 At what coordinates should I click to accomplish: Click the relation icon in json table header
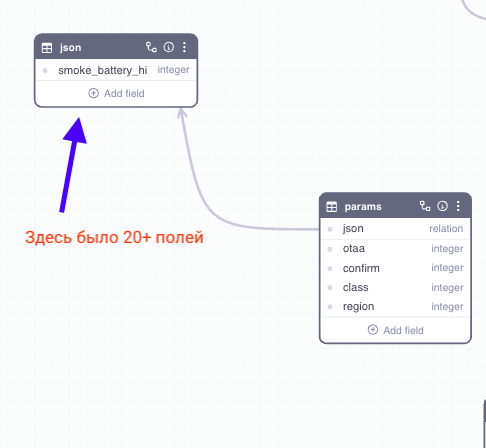[x=151, y=47]
